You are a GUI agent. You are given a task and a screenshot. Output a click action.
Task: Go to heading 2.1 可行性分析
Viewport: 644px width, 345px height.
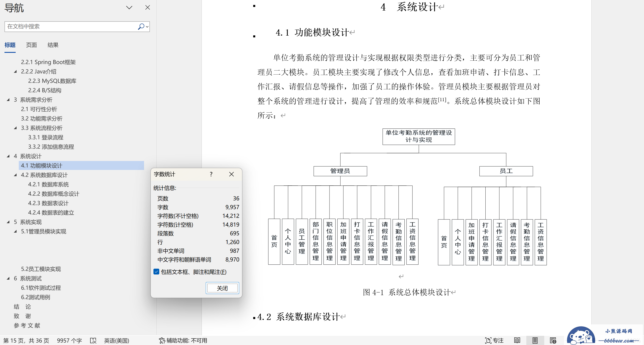[39, 109]
